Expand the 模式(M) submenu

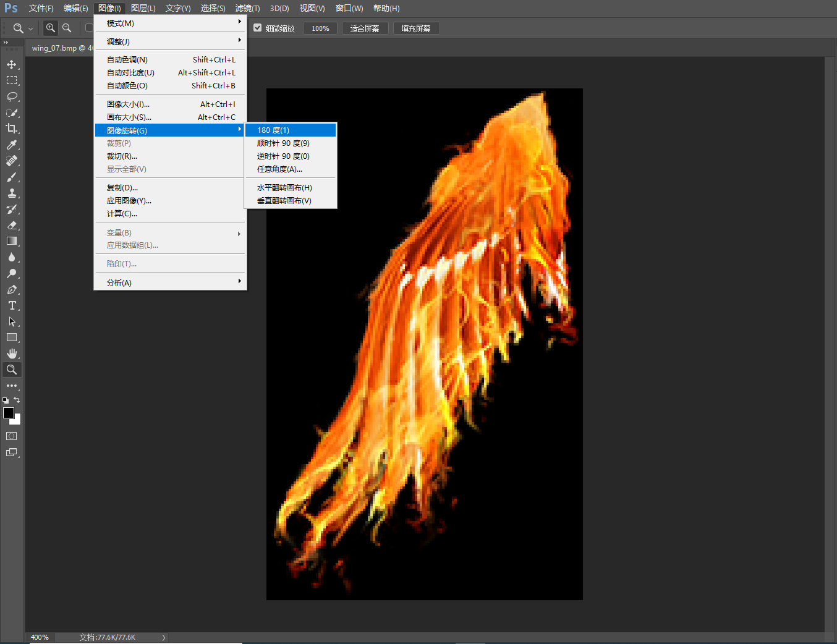170,23
